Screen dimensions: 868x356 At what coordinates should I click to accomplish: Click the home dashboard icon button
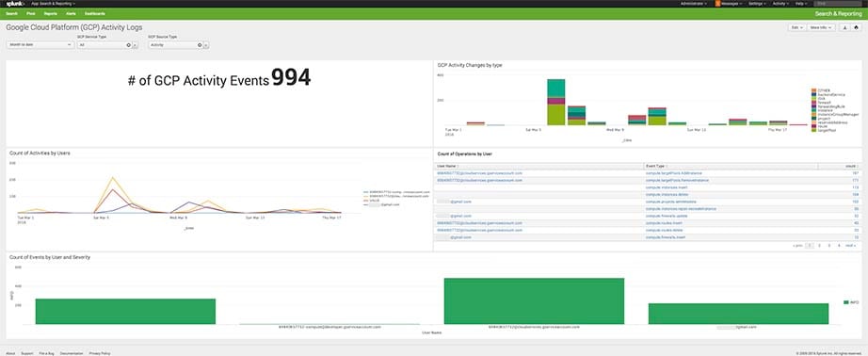coord(856,27)
